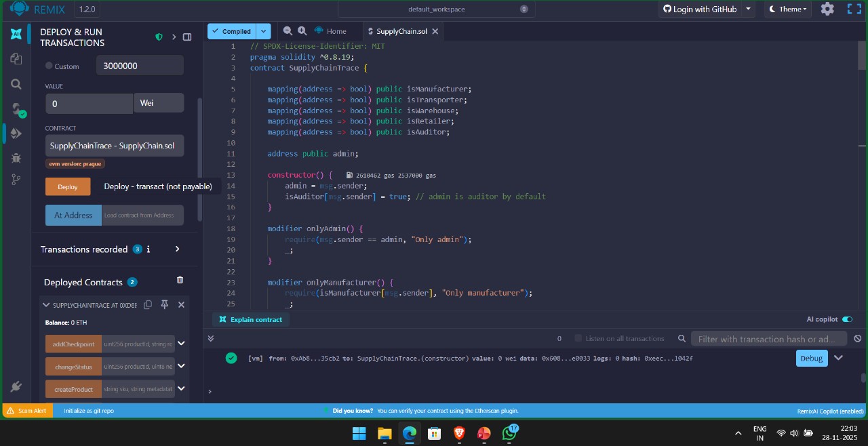Open File Explorer from the taskbar

click(x=384, y=433)
